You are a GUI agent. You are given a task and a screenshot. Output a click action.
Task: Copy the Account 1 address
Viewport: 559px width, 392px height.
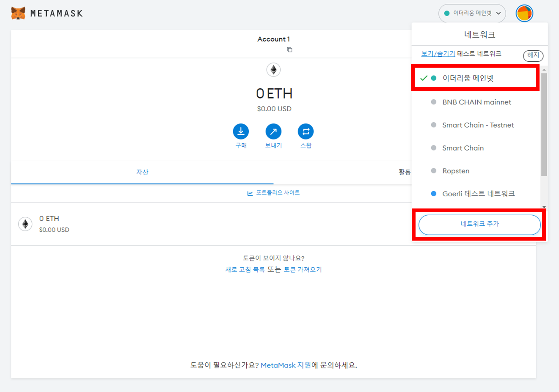[289, 50]
